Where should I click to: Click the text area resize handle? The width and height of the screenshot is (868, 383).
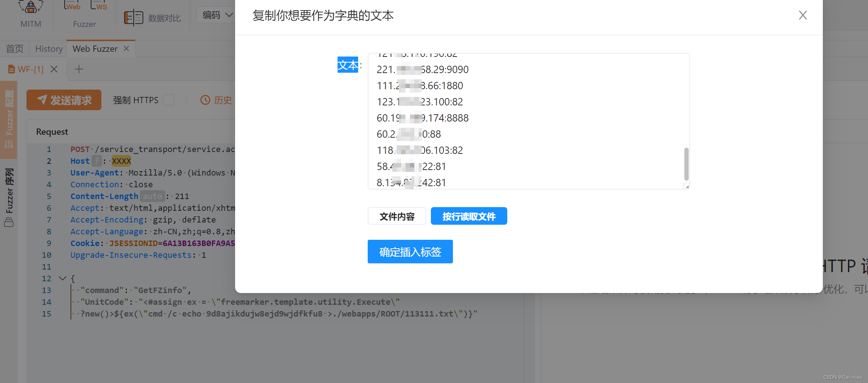point(687,187)
